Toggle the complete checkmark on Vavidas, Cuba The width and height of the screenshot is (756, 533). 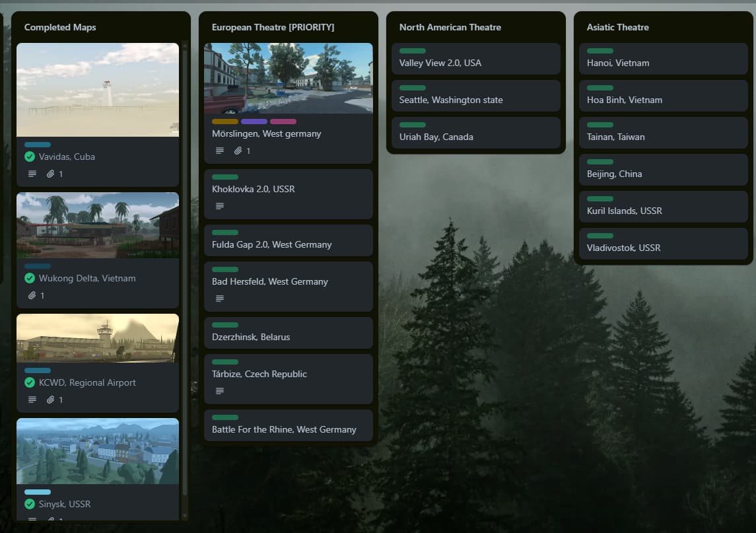(30, 157)
